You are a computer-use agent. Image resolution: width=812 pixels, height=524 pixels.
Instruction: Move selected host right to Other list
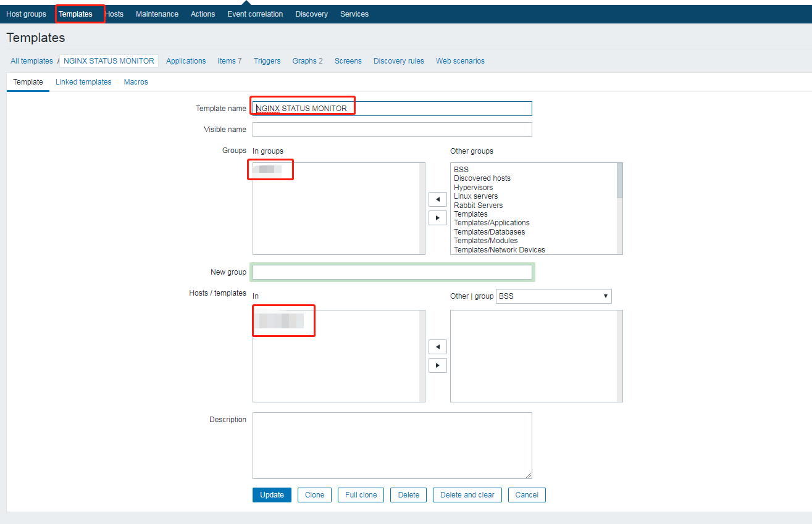(x=437, y=365)
